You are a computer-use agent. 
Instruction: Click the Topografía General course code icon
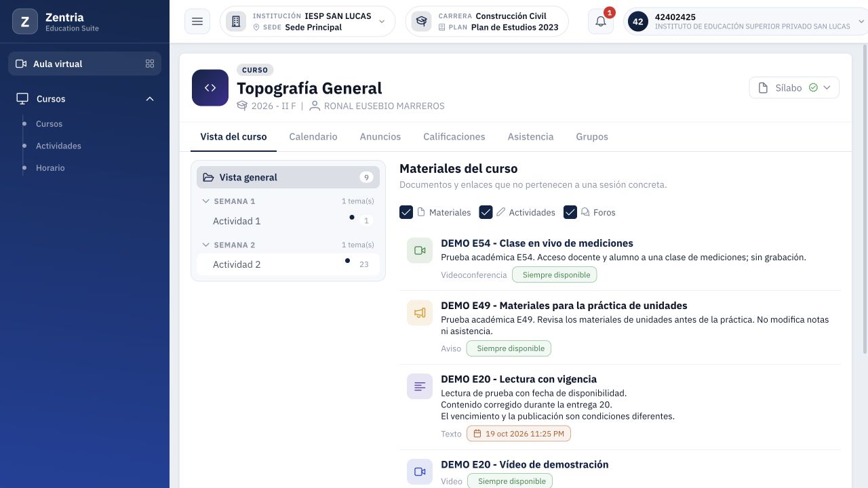click(210, 88)
